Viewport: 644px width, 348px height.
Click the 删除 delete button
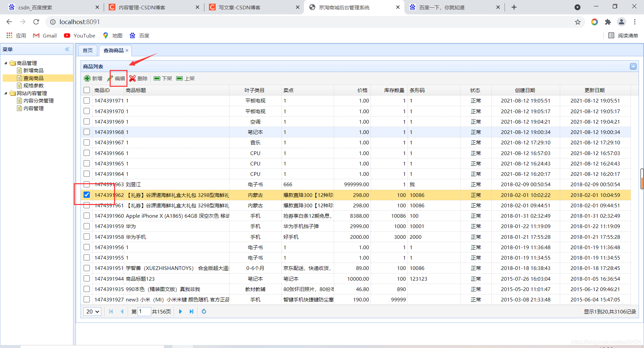139,78
